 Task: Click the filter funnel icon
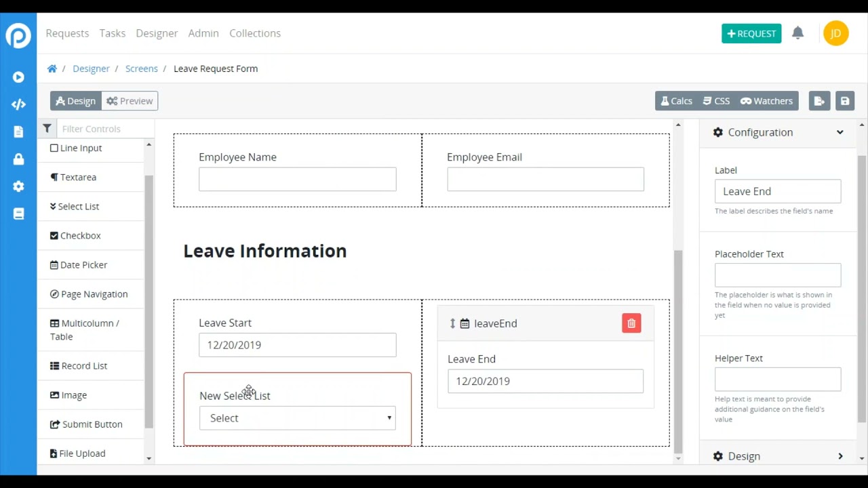point(47,128)
